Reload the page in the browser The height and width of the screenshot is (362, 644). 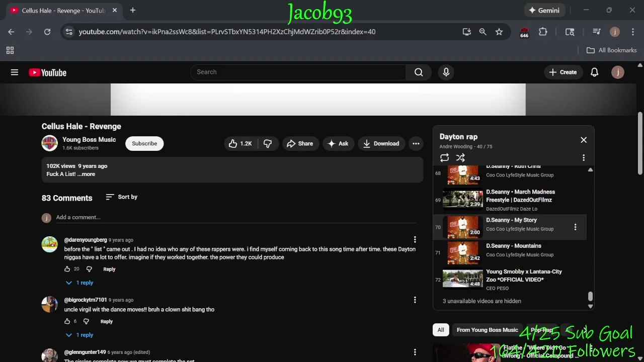click(x=47, y=32)
